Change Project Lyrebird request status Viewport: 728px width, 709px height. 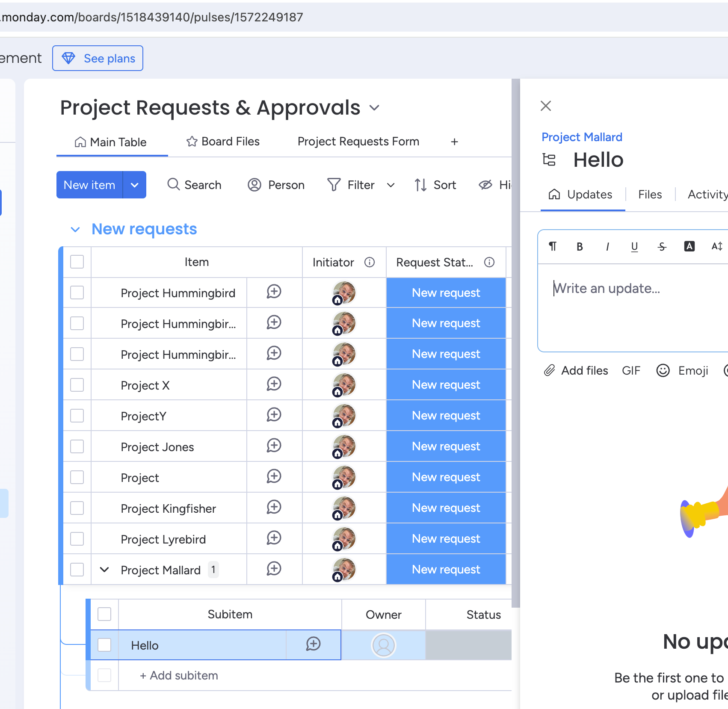(446, 539)
